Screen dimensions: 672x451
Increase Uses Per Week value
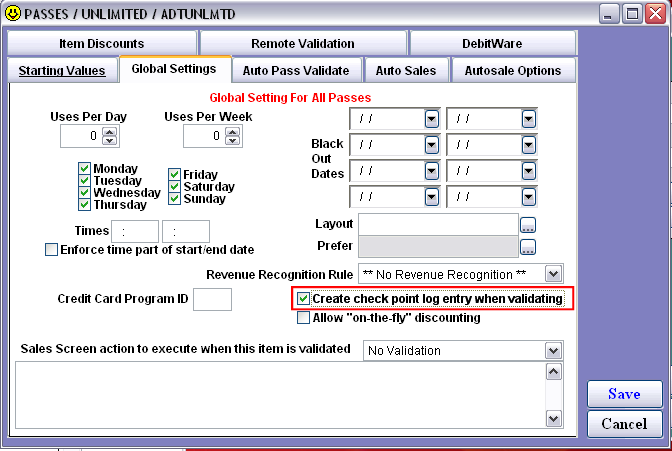tap(233, 132)
